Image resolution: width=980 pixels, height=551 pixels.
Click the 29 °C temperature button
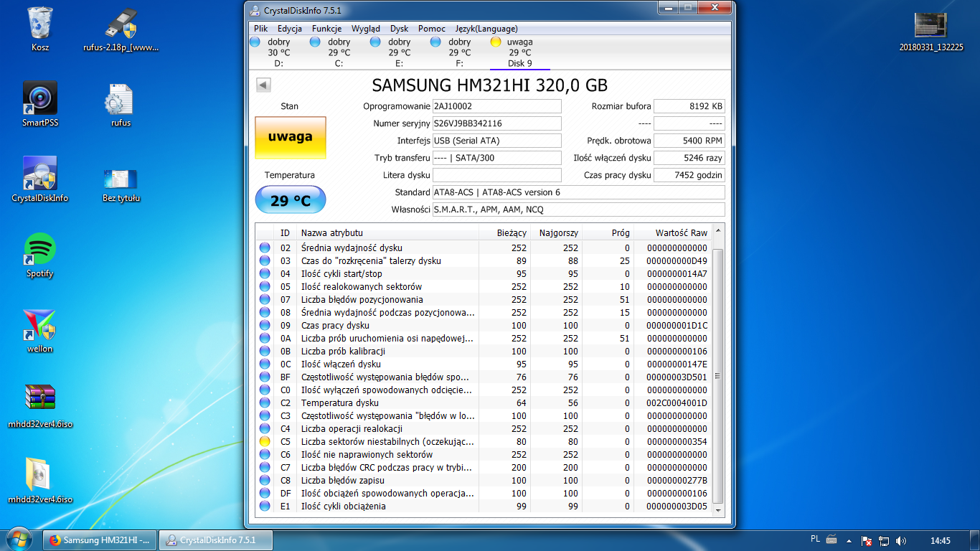291,200
